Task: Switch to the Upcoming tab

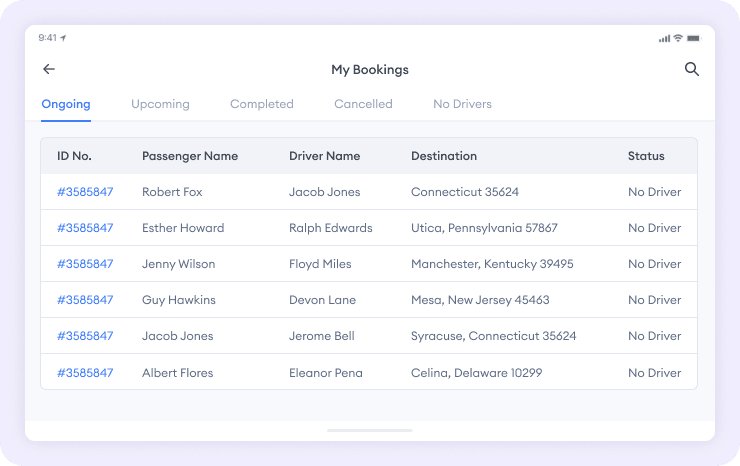Action: coord(160,104)
